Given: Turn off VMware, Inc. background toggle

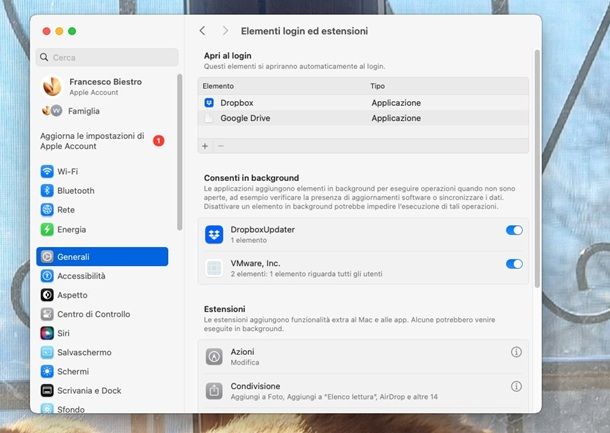Looking at the screenshot, I should pos(514,264).
